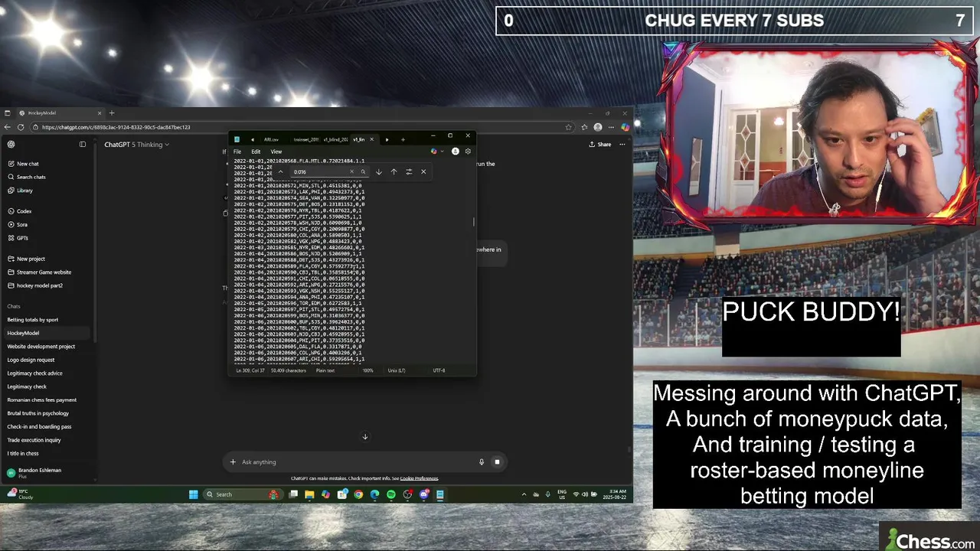
Task: Open Brutal truths in psychology chat
Action: 38,413
